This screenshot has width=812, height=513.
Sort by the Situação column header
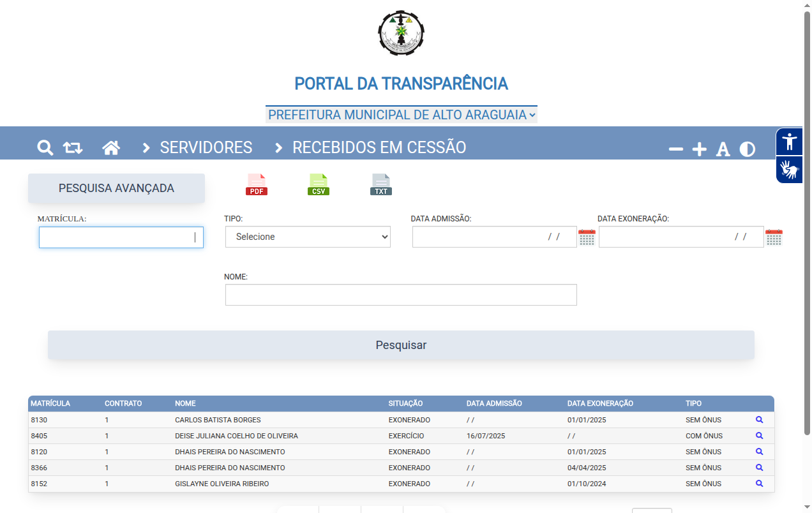pyautogui.click(x=405, y=403)
